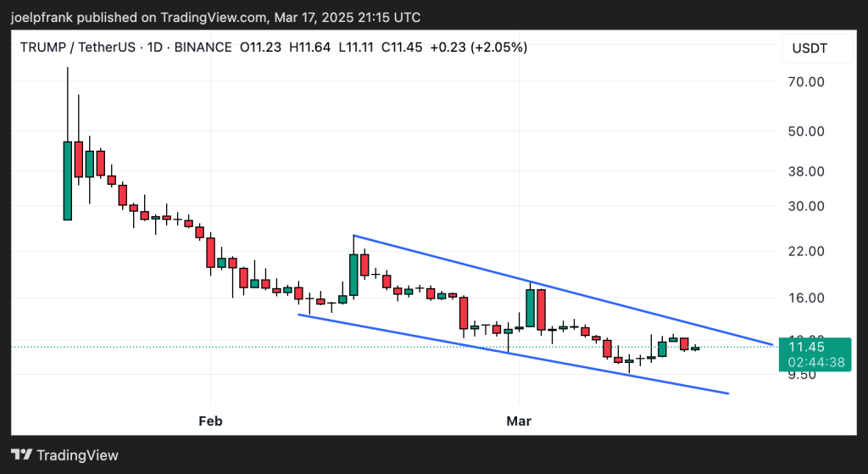
Task: Click the TradingView wordmark text
Action: (x=77, y=455)
